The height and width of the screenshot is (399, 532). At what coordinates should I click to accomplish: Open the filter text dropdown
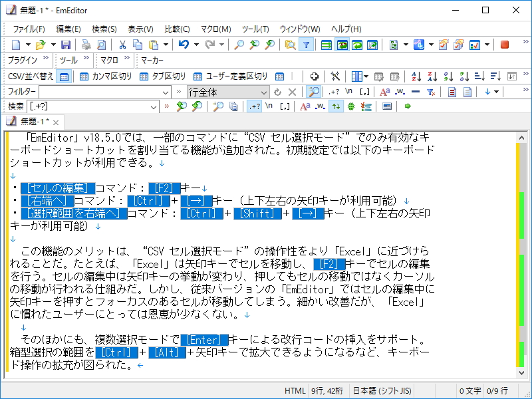pyautogui.click(x=165, y=92)
